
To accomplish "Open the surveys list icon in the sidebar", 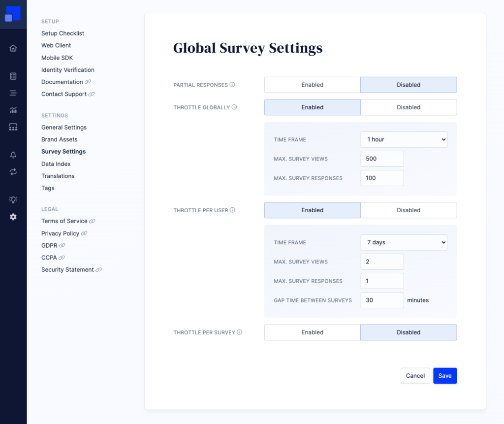I will [13, 76].
